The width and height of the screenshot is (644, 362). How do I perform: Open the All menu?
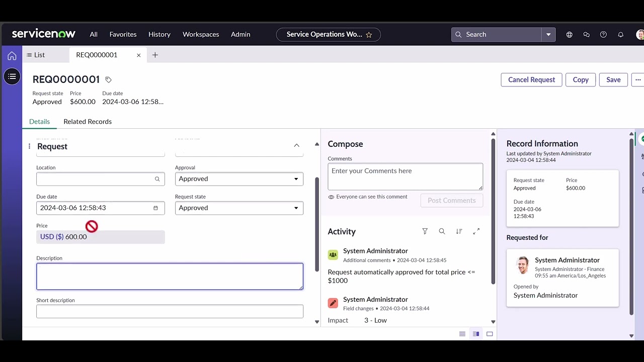pos(94,34)
